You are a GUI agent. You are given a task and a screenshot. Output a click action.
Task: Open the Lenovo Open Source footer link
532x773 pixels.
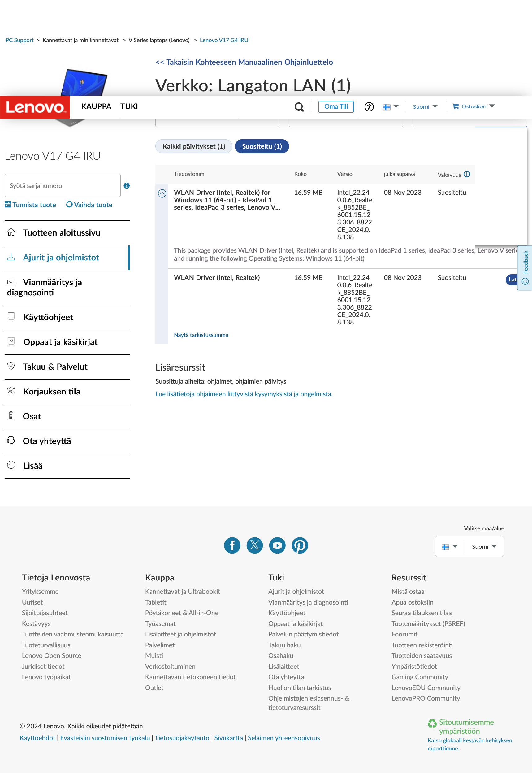click(x=52, y=656)
